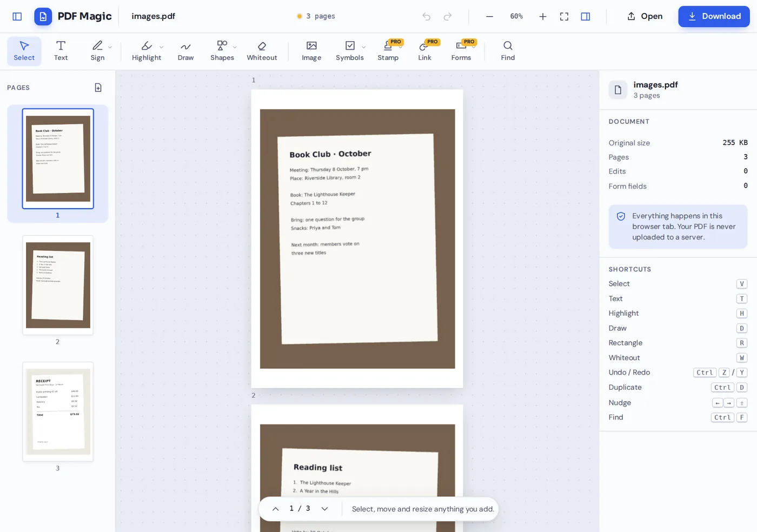This screenshot has width=757, height=532.
Task: Select page 2 thumbnail
Action: coord(58,285)
